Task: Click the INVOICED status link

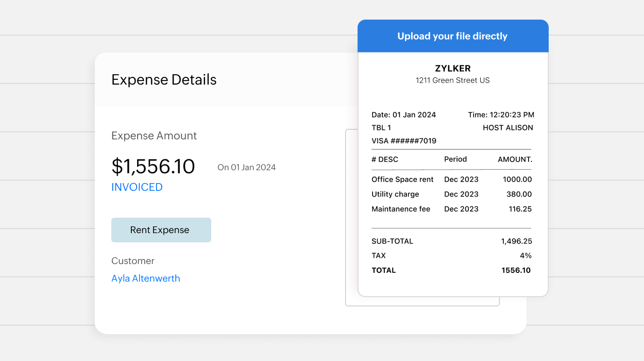Action: 137,187
